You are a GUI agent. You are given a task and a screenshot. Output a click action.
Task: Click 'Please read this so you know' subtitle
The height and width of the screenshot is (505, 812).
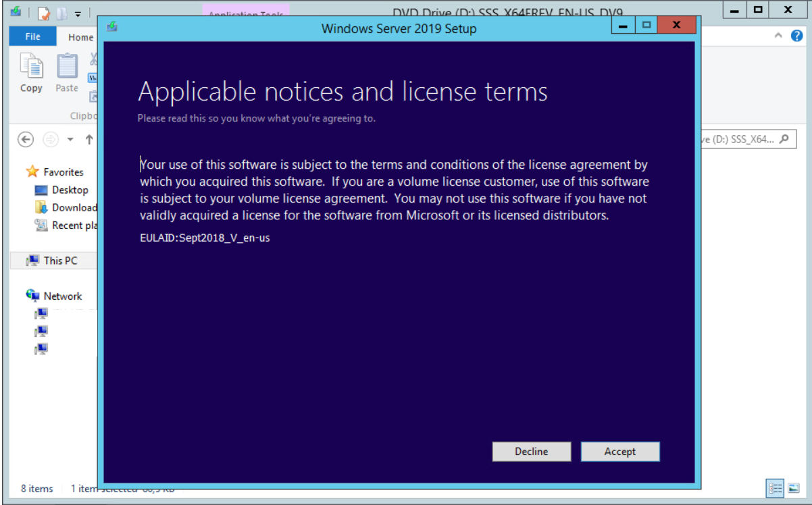click(256, 118)
